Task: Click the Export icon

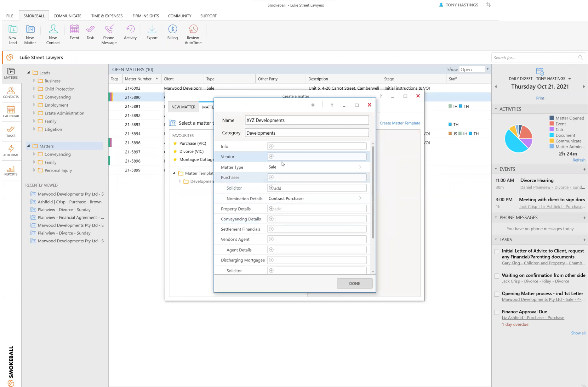Action: (152, 32)
